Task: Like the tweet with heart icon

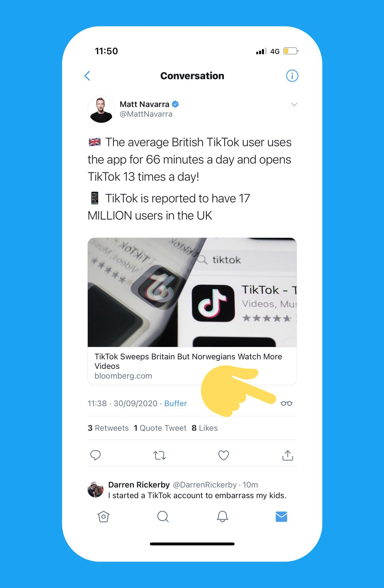Action: pos(224,455)
